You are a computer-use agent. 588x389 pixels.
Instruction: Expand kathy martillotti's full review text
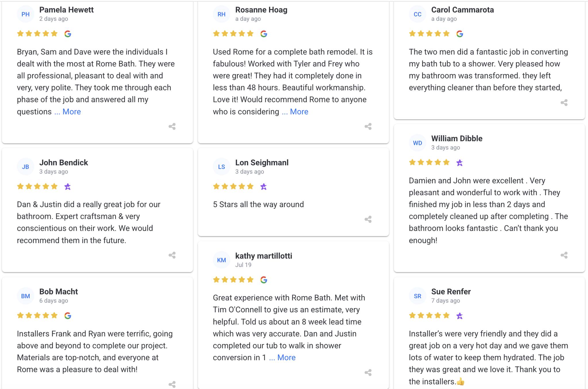(286, 357)
